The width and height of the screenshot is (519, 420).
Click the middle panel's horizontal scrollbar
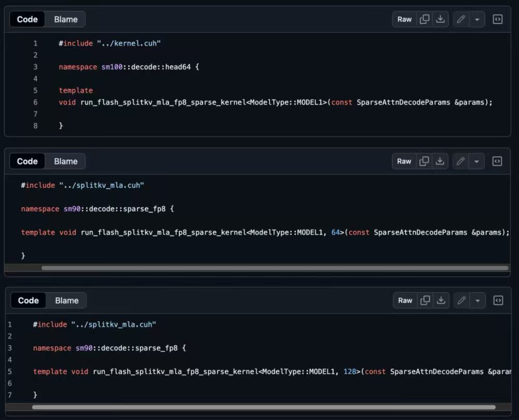coord(274,268)
